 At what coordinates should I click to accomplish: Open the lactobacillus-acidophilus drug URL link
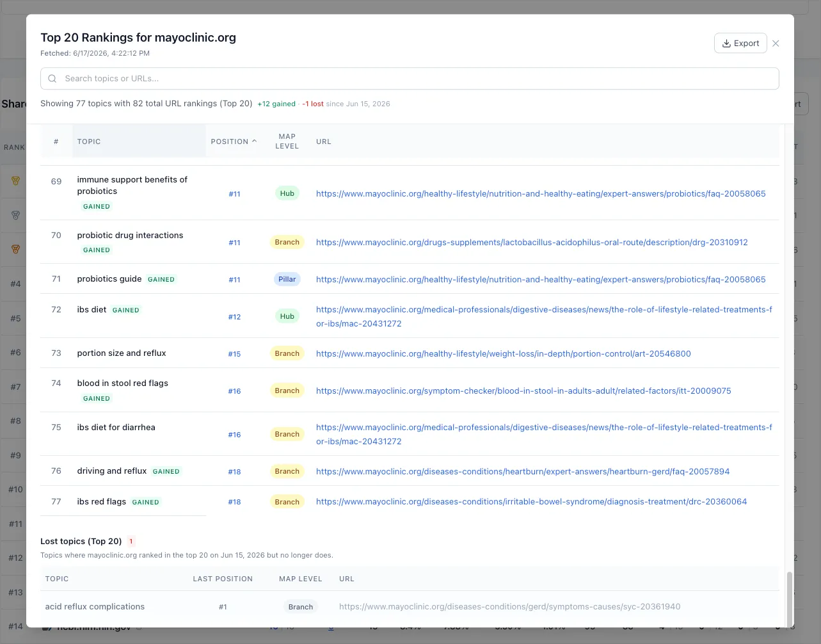click(532, 242)
